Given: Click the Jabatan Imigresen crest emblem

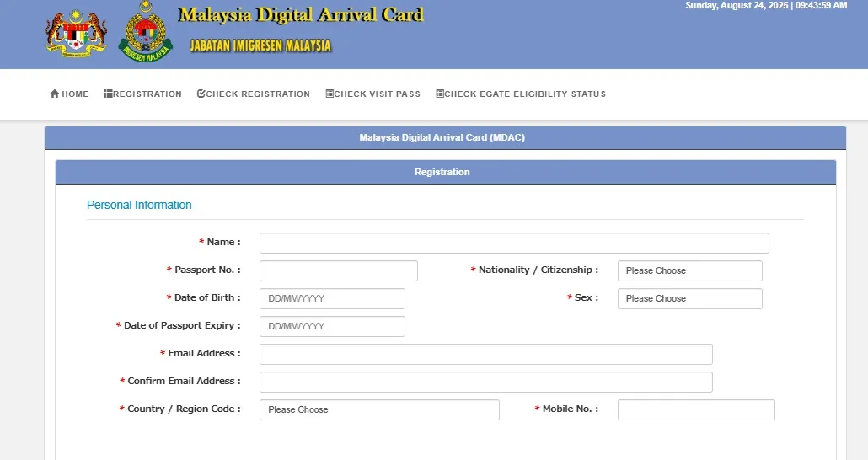Looking at the screenshot, I should pos(146,32).
